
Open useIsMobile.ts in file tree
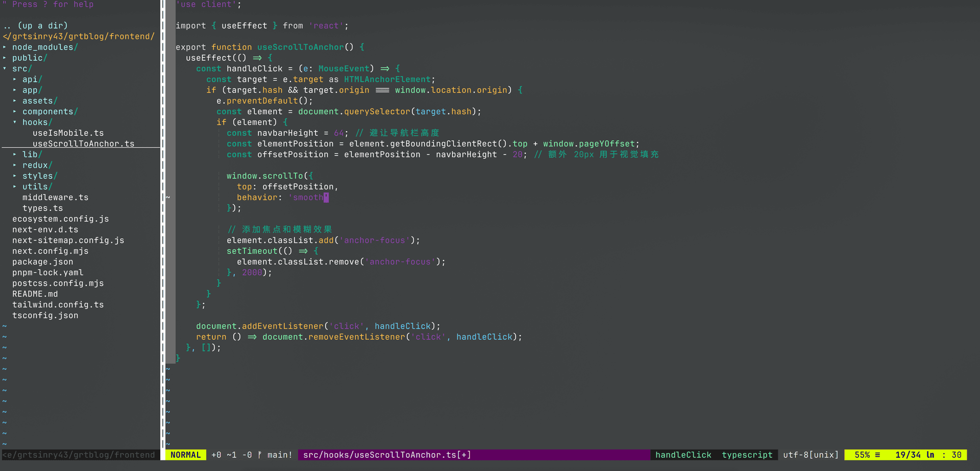[68, 133]
